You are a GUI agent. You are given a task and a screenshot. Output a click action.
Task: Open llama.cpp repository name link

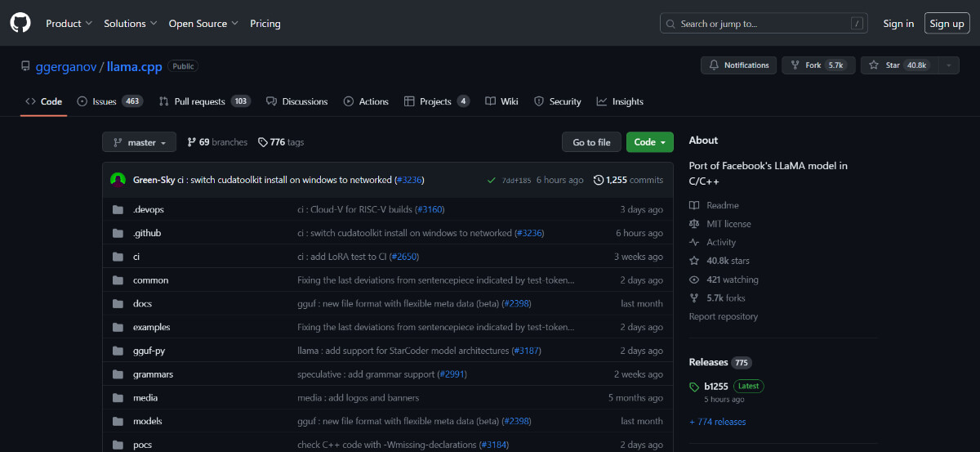[135, 66]
